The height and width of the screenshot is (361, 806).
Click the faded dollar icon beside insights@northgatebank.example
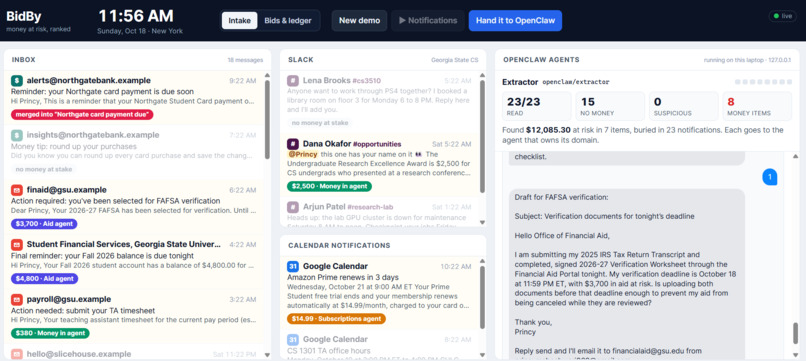pos(17,135)
